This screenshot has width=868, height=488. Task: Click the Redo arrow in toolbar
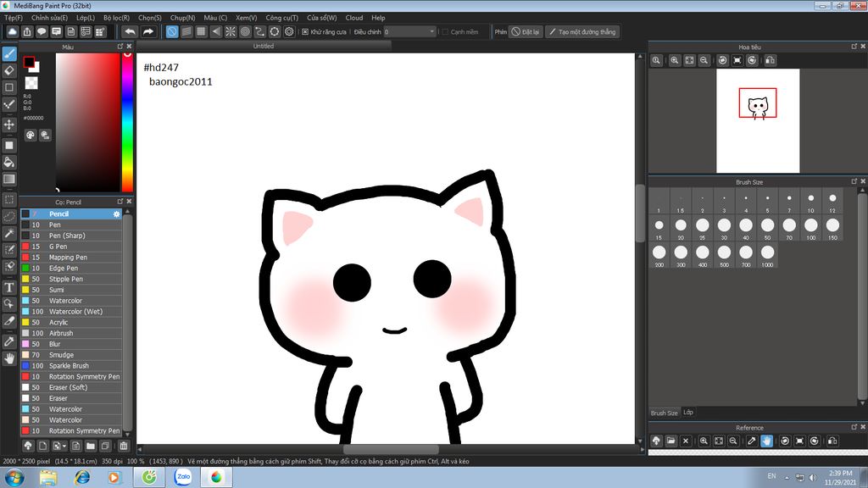[147, 31]
